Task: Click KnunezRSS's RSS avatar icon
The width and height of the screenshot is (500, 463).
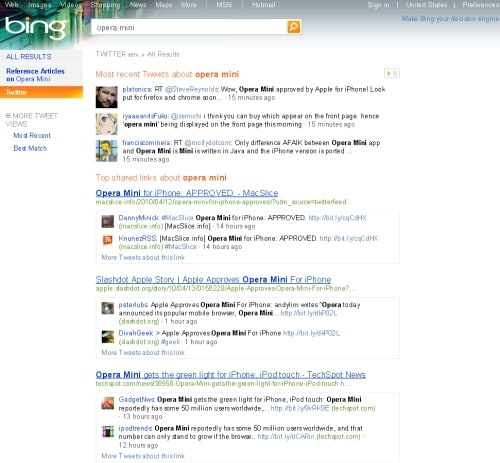Action: [108, 240]
